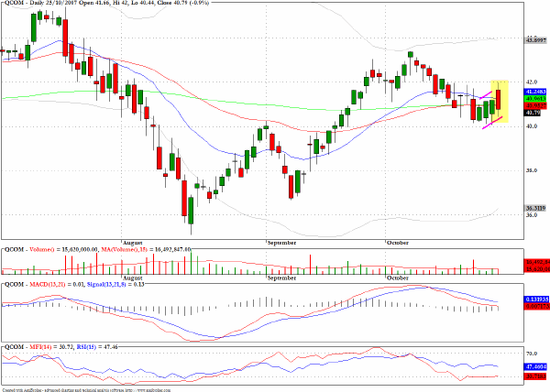Click the 'RSI(15) = 47.46' legend text
This screenshot has width=550, height=392.
97,347
